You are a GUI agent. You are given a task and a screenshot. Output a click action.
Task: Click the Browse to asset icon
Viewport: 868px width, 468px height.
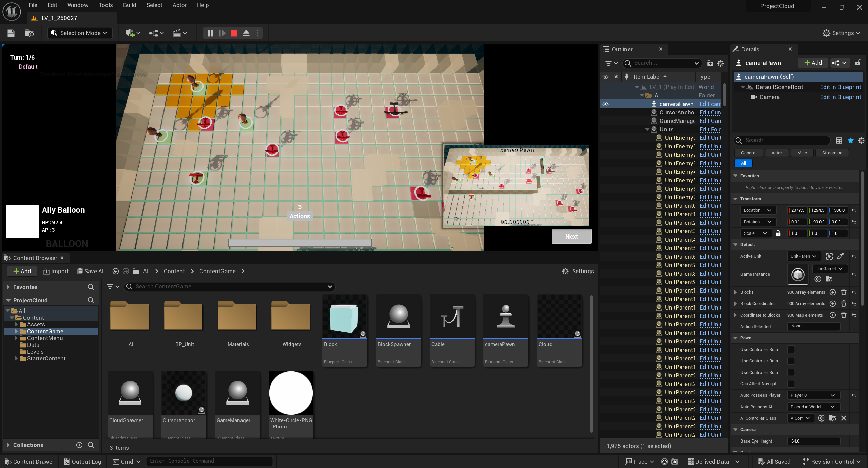[x=30, y=33]
